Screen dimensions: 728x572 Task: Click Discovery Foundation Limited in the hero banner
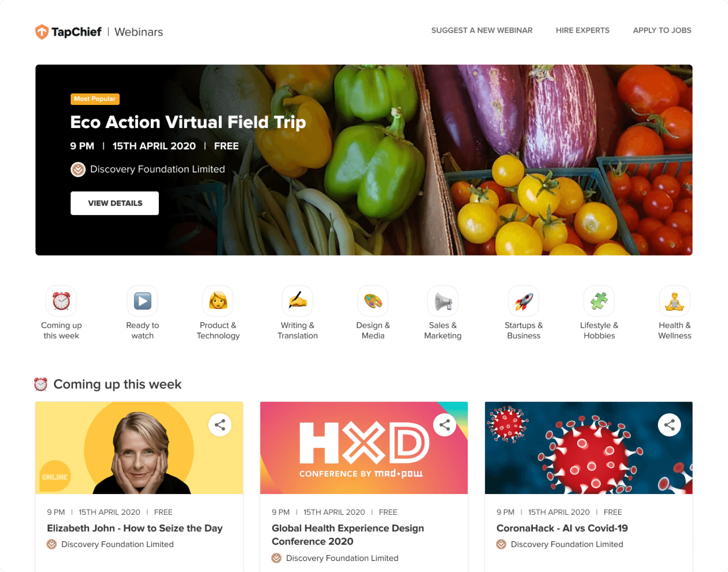(157, 169)
